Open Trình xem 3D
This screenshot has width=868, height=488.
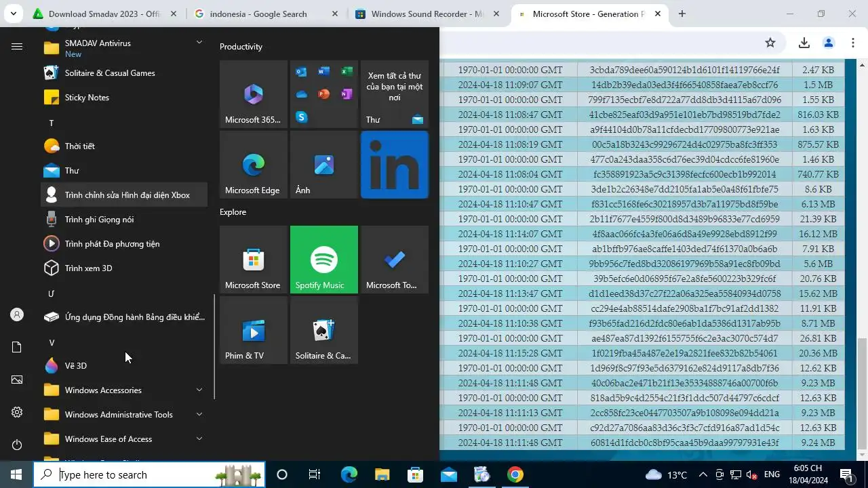(124, 268)
